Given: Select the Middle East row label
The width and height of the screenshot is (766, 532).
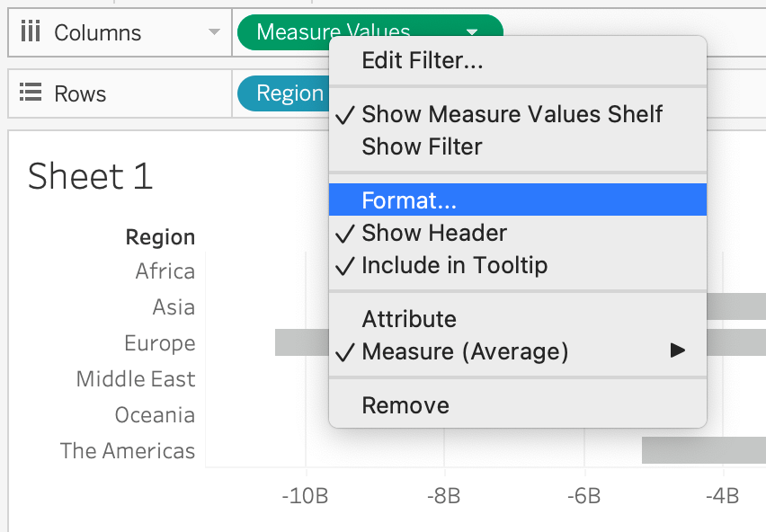Looking at the screenshot, I should 136,379.
